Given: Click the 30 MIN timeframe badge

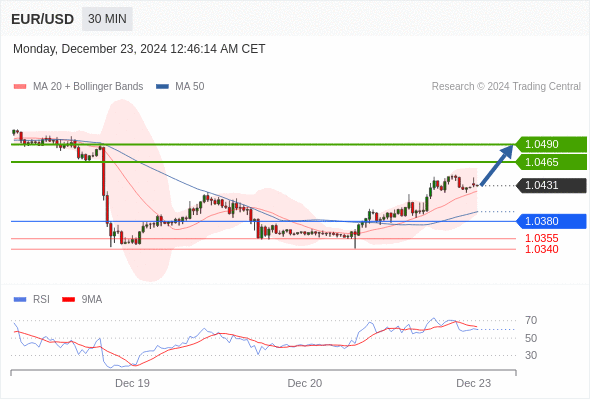Looking at the screenshot, I should (x=107, y=19).
